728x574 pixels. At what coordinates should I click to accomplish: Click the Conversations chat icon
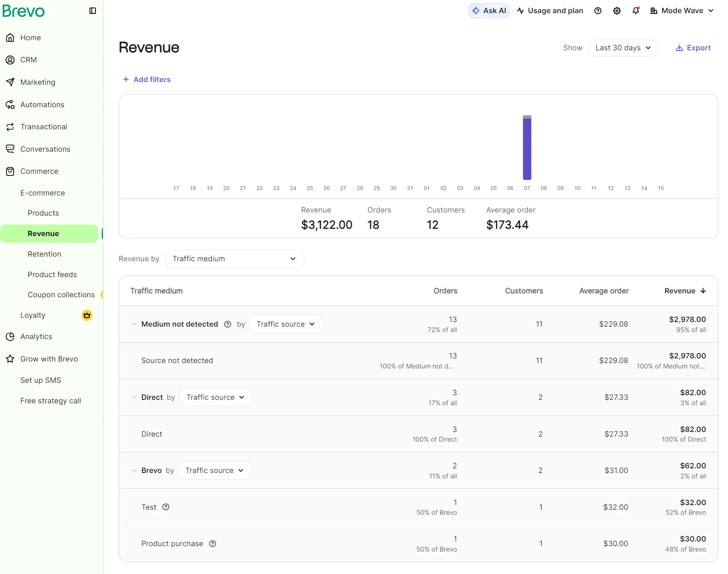click(10, 149)
